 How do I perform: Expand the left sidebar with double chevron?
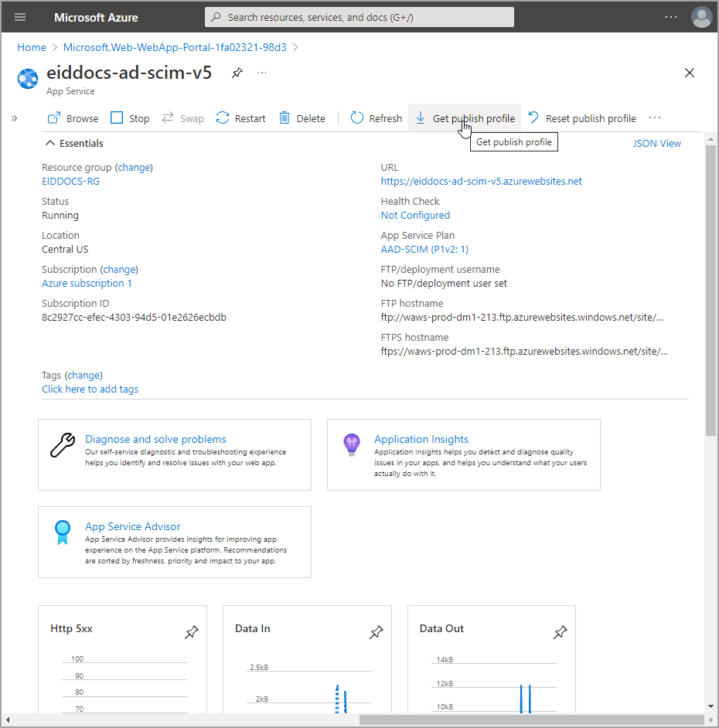14,118
